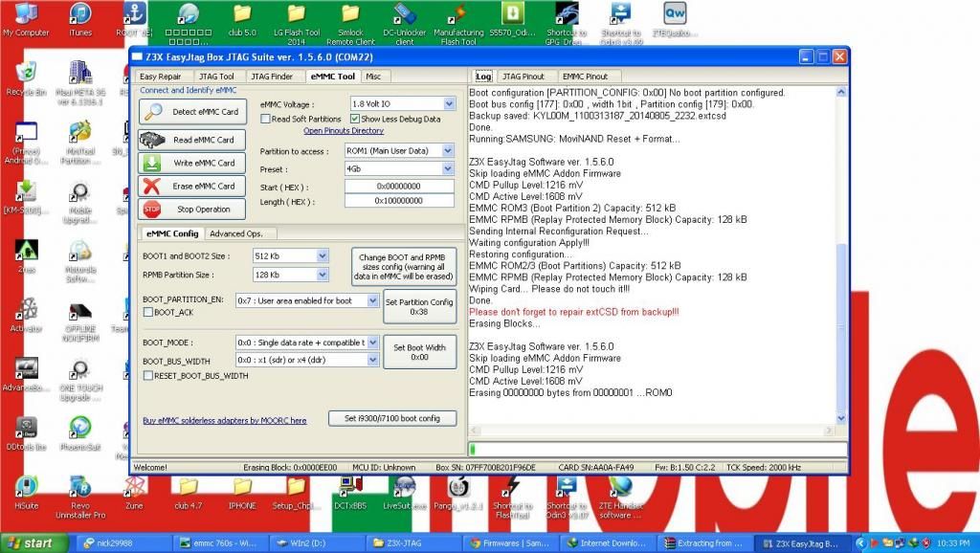The height and width of the screenshot is (553, 980).
Task: Click Set i9300/i7100 boot config button
Action: click(x=391, y=419)
